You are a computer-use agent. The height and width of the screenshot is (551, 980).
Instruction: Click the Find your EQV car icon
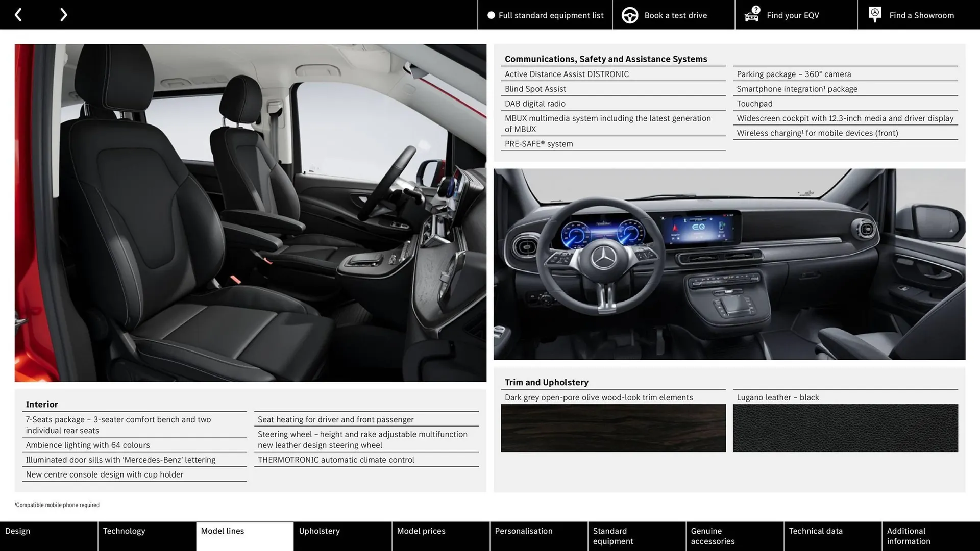click(x=751, y=16)
